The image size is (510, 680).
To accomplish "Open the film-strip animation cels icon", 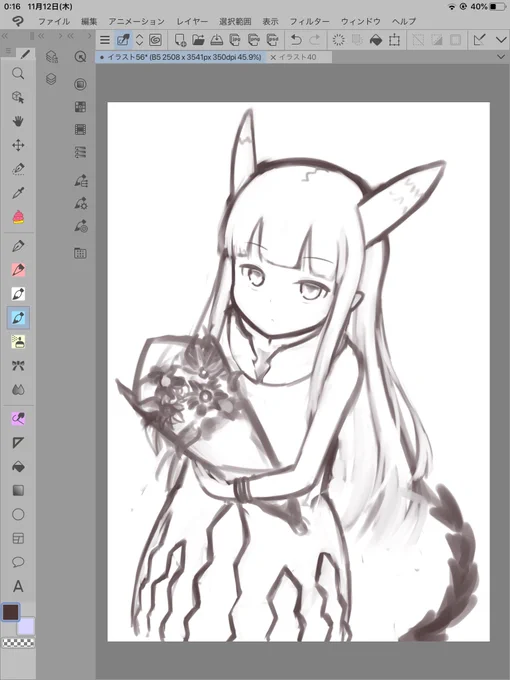I will point(80,129).
